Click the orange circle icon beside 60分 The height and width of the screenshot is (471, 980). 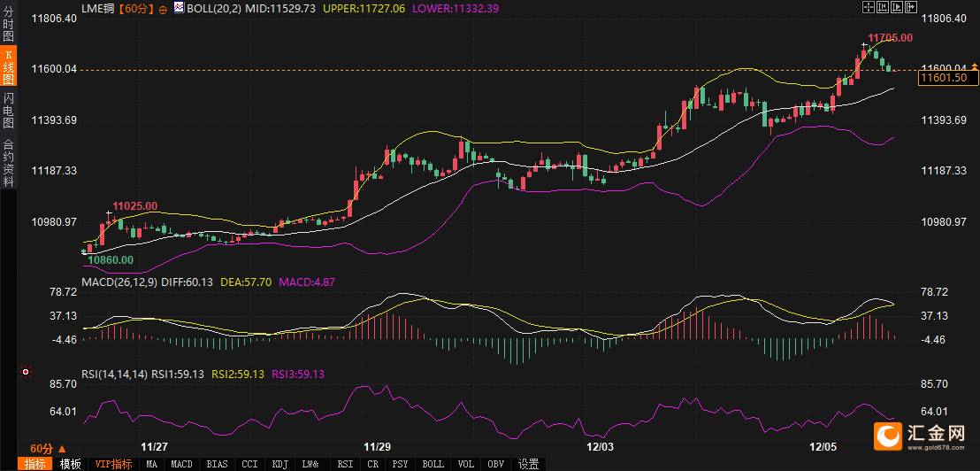(x=163, y=8)
